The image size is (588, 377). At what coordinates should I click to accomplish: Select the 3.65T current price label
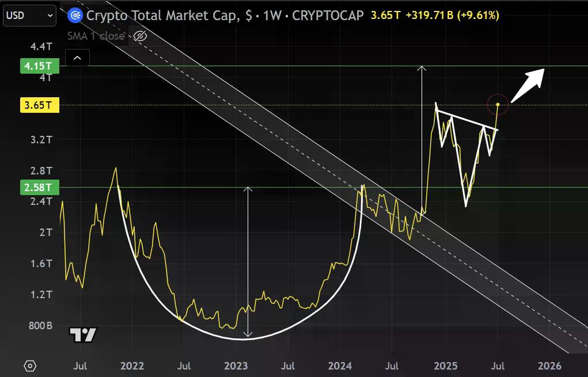coord(39,105)
